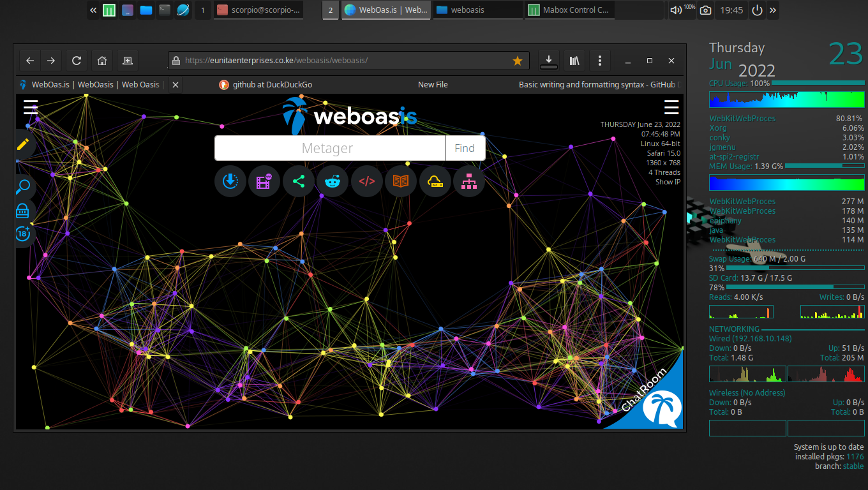Open the top-right hamburger menu

pos(671,107)
